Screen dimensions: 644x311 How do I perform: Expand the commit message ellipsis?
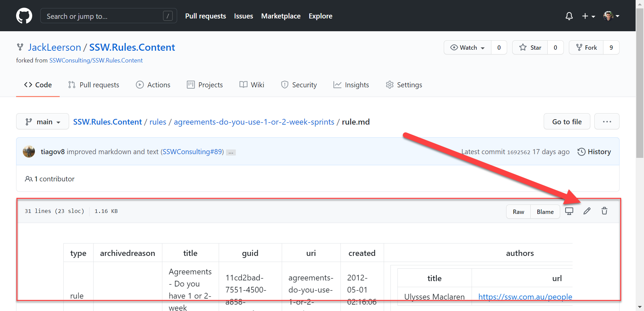point(231,152)
